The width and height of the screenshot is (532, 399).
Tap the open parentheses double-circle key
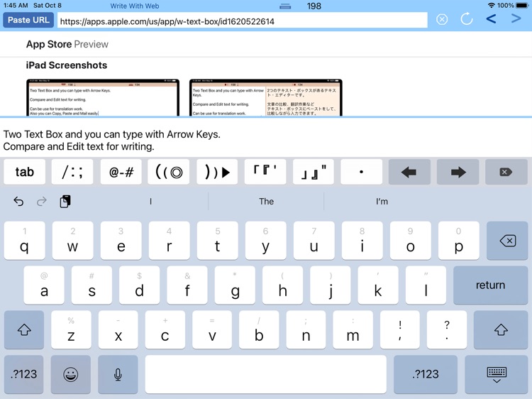[169, 172]
